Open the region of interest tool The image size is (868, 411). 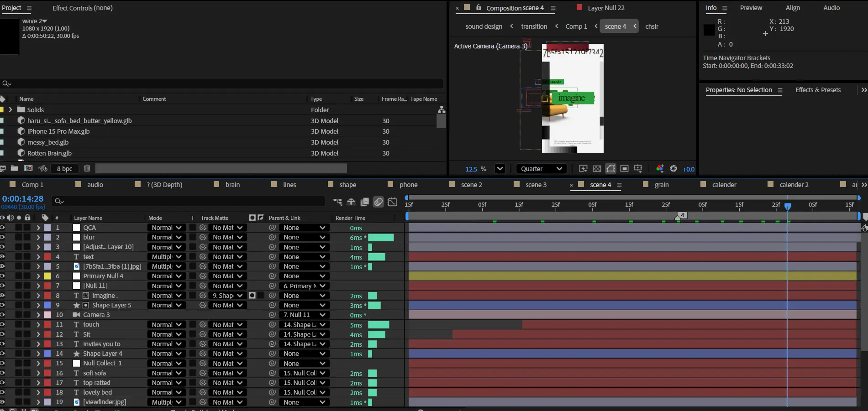point(624,169)
